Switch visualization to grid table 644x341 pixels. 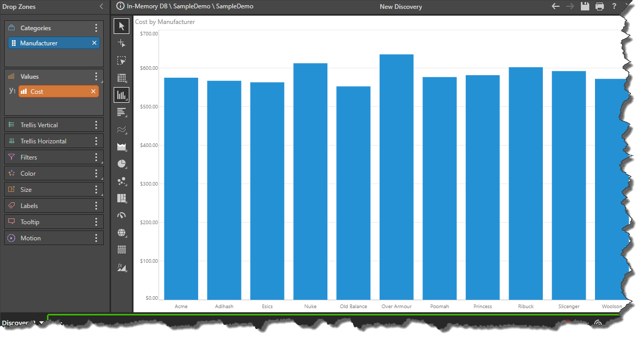click(x=121, y=78)
